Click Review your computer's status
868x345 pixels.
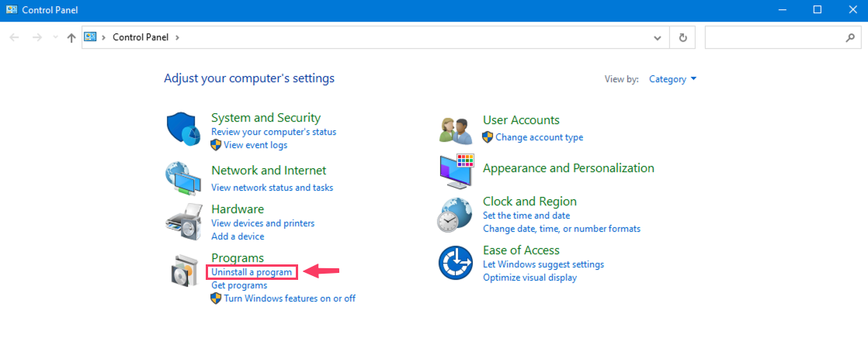(x=273, y=132)
